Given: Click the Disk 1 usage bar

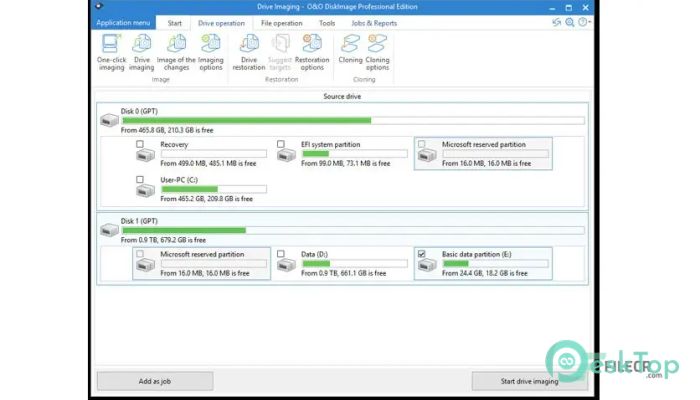Looking at the screenshot, I should [353, 230].
